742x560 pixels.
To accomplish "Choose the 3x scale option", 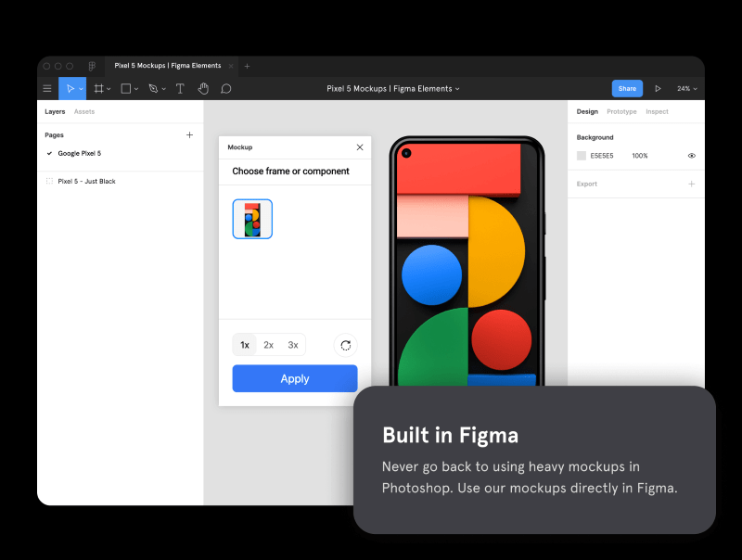I will [293, 345].
